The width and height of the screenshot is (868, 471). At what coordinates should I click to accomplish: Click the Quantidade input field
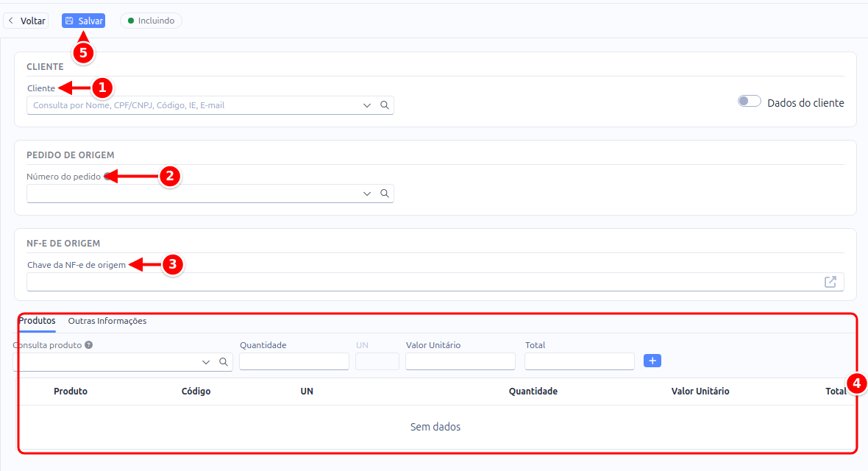pyautogui.click(x=294, y=361)
